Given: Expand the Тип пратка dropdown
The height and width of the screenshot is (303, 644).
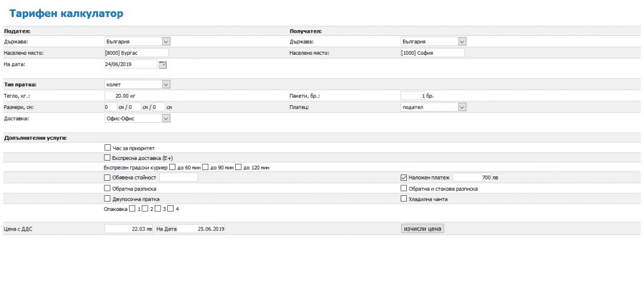Looking at the screenshot, I should tap(166, 84).
